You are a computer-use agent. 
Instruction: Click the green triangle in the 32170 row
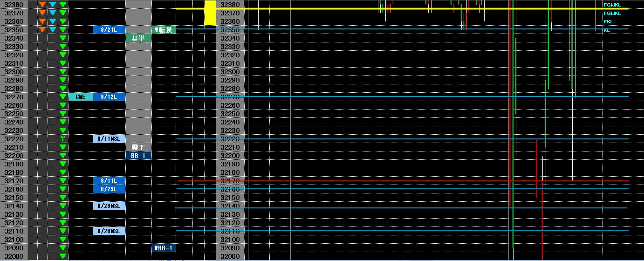pyautogui.click(x=63, y=181)
